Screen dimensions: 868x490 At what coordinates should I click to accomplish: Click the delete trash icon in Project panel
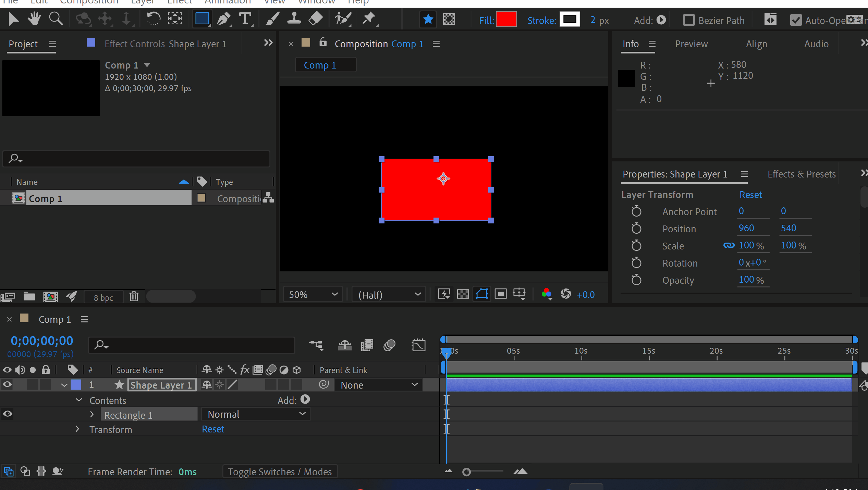tap(134, 296)
